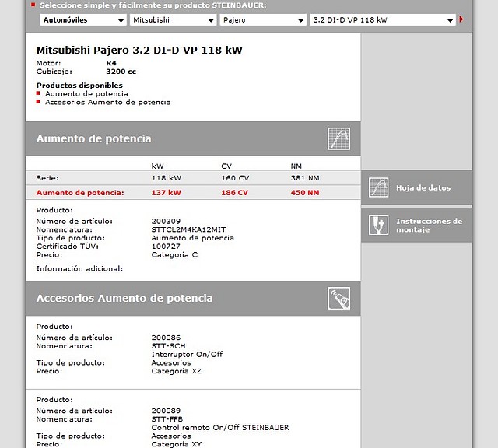Click Interruptor On/Off description
This screenshot has height=448, width=498.
[x=187, y=355]
